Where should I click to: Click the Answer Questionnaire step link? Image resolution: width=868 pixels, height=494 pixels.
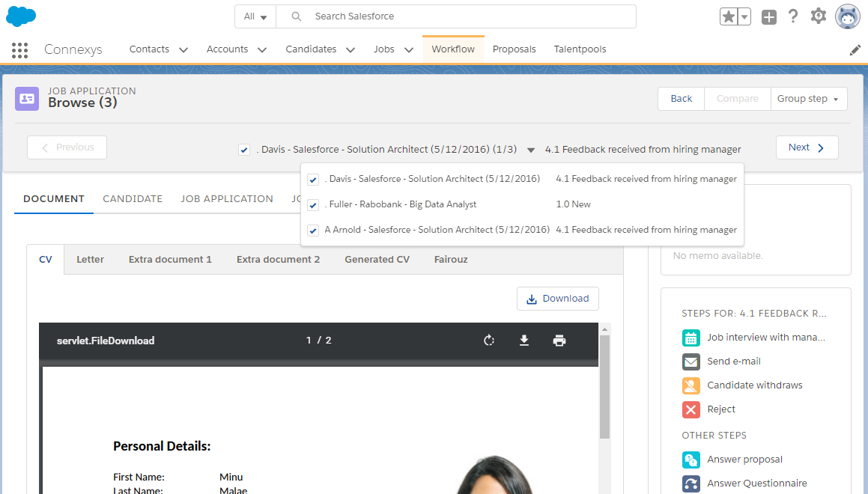pos(757,483)
